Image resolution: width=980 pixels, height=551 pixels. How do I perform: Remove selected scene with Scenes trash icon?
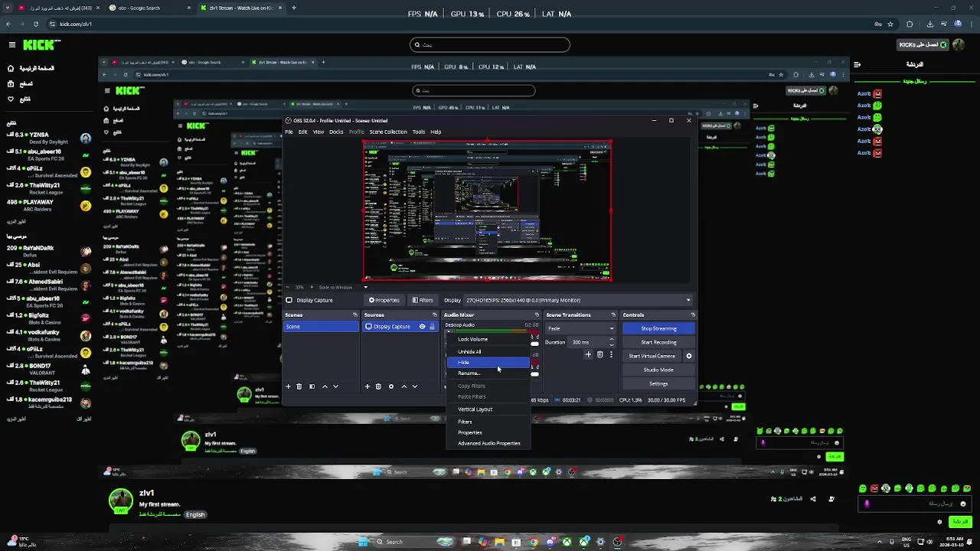click(299, 386)
